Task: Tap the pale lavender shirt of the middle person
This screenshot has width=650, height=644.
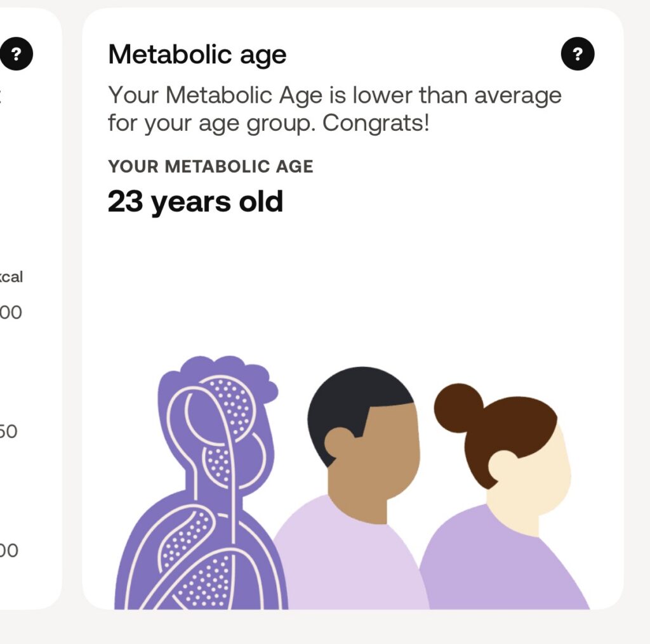Action: coord(349,558)
